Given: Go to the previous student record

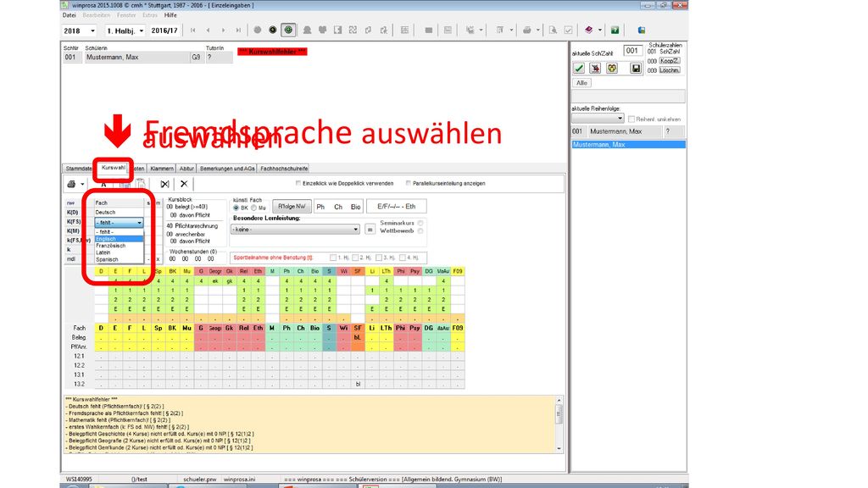Looking at the screenshot, I should tap(209, 30).
